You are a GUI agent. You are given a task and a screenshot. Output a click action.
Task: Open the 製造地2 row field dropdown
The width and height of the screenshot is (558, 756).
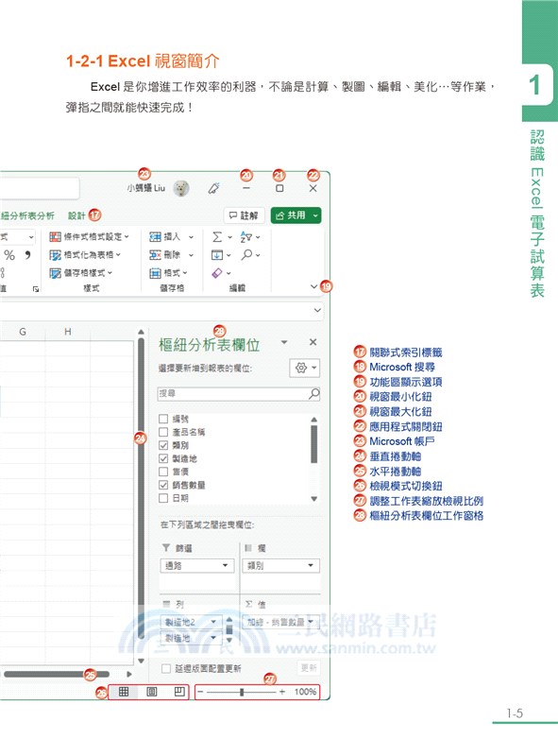(213, 622)
